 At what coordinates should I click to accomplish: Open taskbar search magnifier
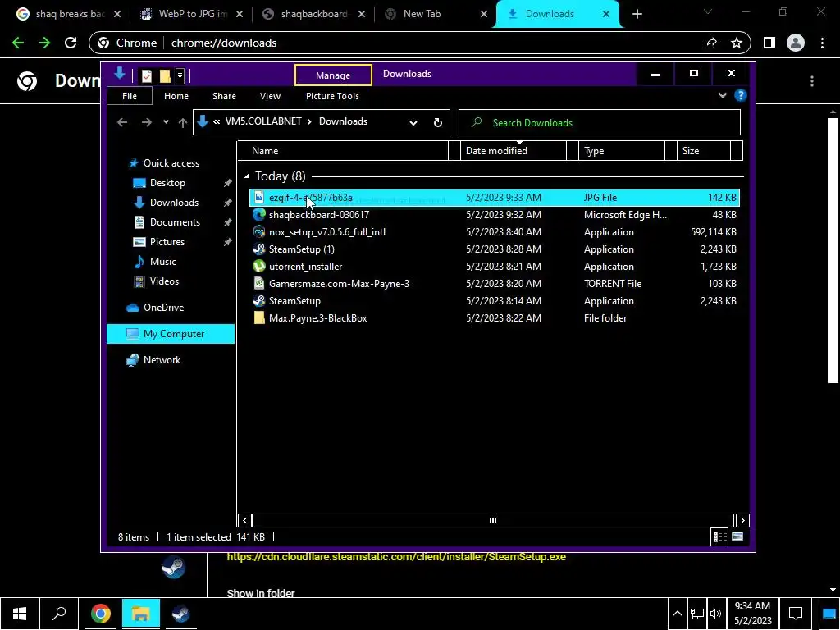(59, 614)
